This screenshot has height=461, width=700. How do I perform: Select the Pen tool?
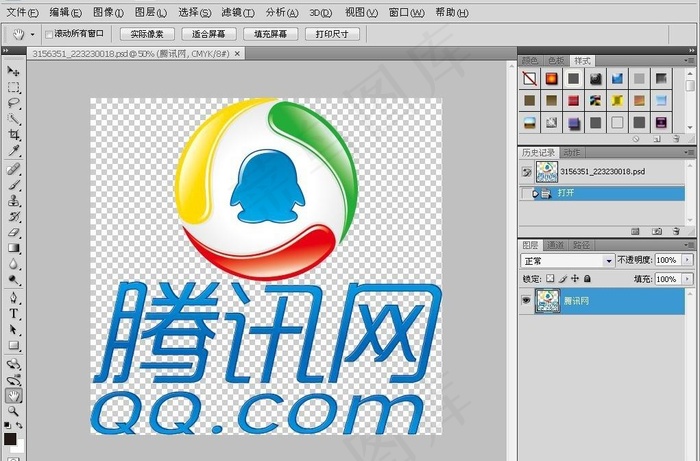click(x=13, y=298)
